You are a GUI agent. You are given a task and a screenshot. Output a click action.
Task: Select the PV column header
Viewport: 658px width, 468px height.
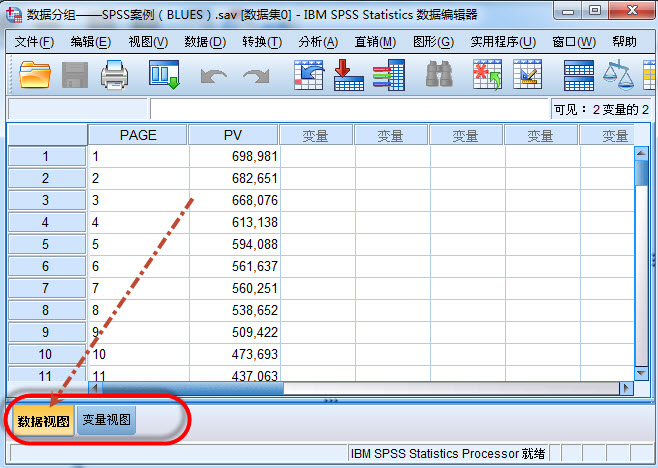[233, 135]
